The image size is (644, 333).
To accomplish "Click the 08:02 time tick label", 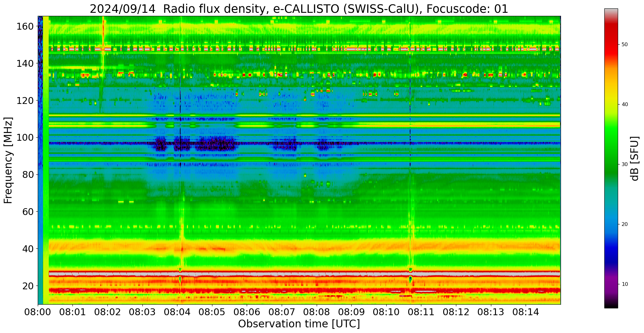I will (108, 312).
